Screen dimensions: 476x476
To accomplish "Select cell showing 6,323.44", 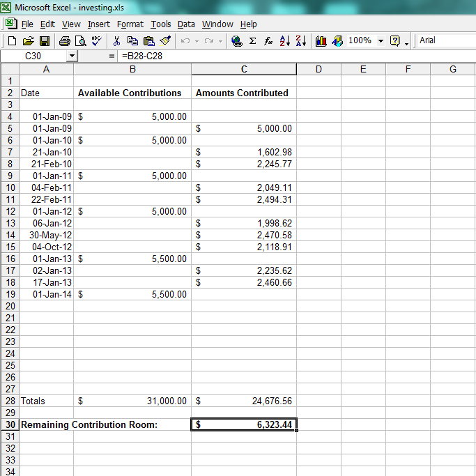I will (x=244, y=424).
